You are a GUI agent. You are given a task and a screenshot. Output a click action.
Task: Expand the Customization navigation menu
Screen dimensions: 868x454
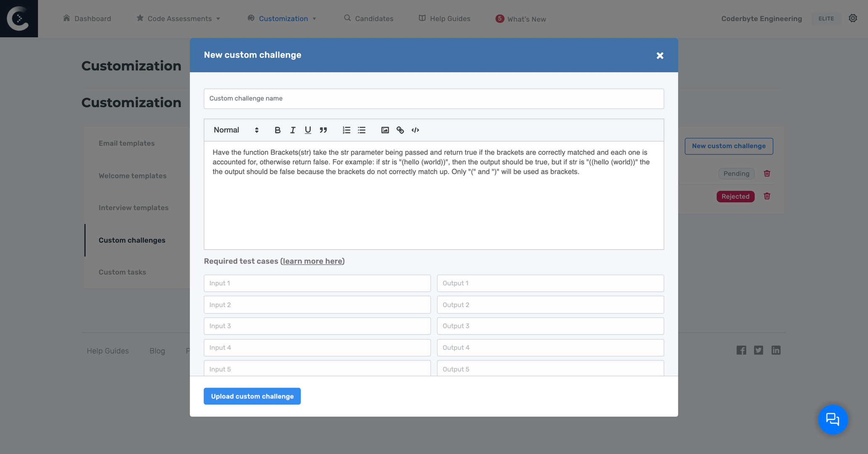pos(282,18)
